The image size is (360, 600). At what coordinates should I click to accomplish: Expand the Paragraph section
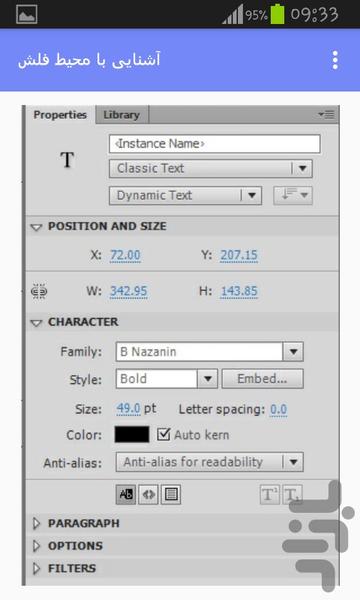pyautogui.click(x=36, y=523)
